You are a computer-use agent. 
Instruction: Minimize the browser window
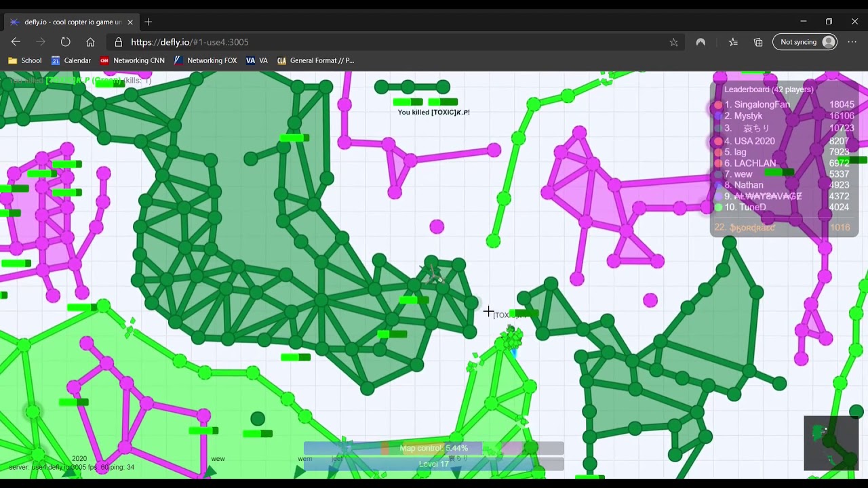click(x=803, y=22)
